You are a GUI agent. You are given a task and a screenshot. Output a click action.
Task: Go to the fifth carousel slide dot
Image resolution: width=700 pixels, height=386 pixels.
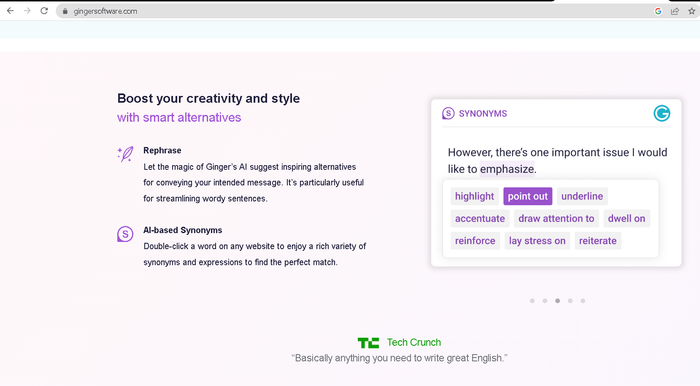pyautogui.click(x=583, y=301)
